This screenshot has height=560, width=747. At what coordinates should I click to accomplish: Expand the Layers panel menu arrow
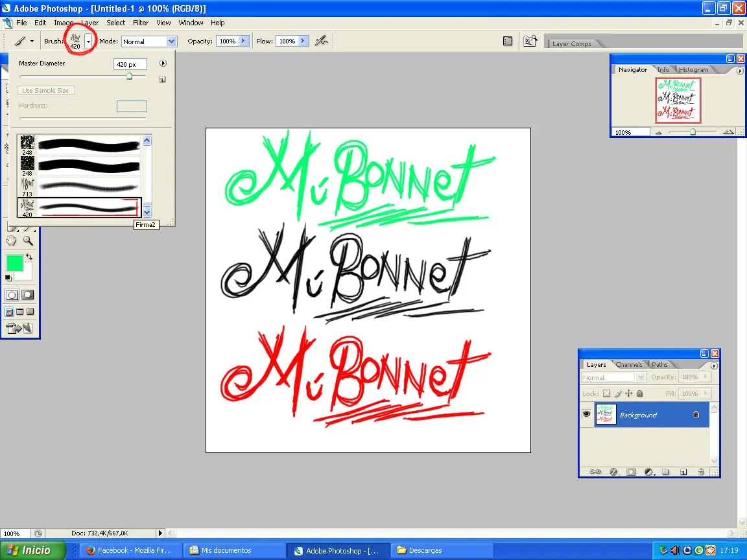point(714,366)
